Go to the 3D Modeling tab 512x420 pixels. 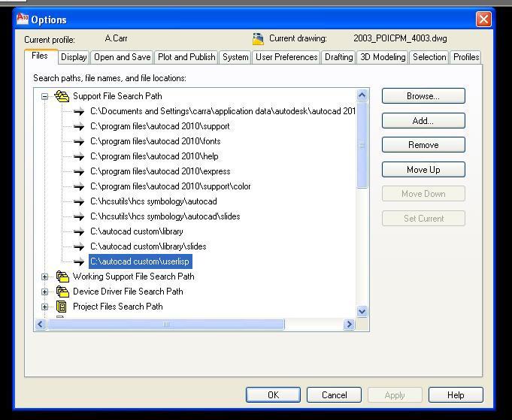tap(382, 57)
